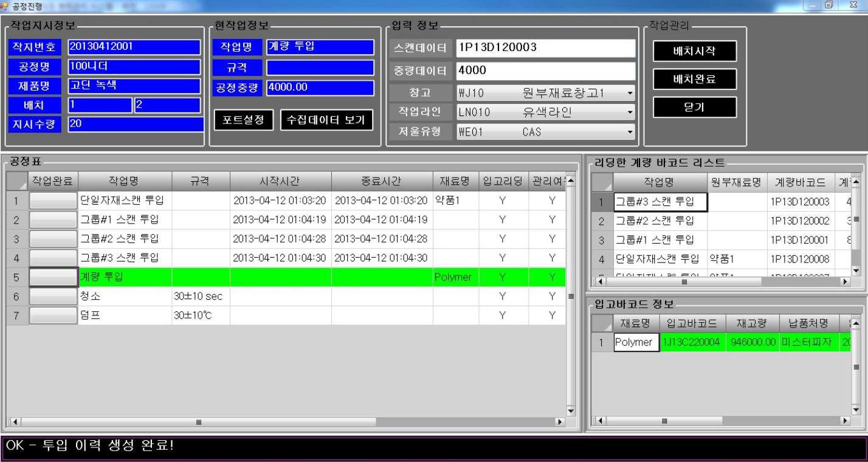Click 작업완료 button for 청소 row
Viewport: 868px width, 462px height.
point(53,296)
